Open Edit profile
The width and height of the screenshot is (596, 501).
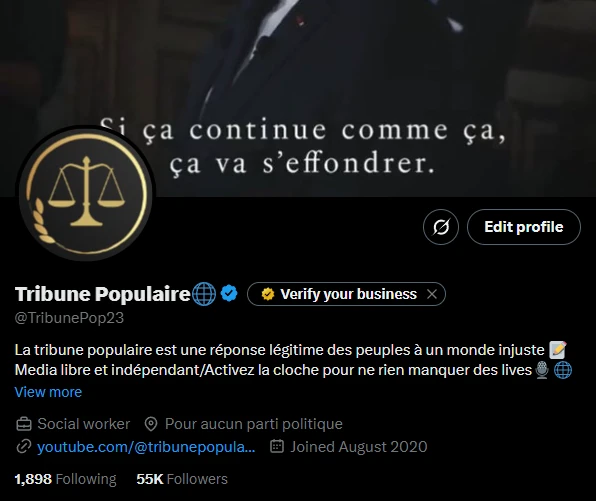click(x=524, y=227)
